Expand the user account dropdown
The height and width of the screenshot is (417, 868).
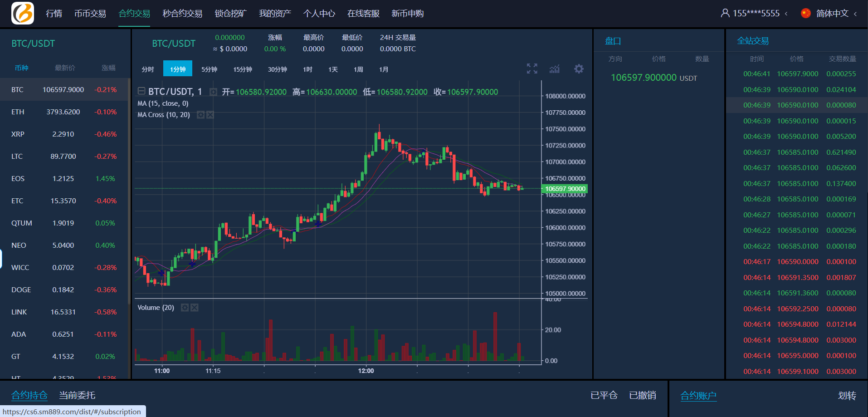point(754,13)
